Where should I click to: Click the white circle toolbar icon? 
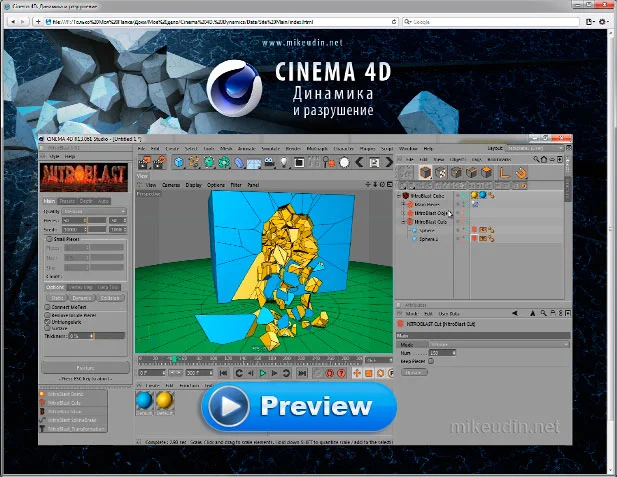pos(344,162)
